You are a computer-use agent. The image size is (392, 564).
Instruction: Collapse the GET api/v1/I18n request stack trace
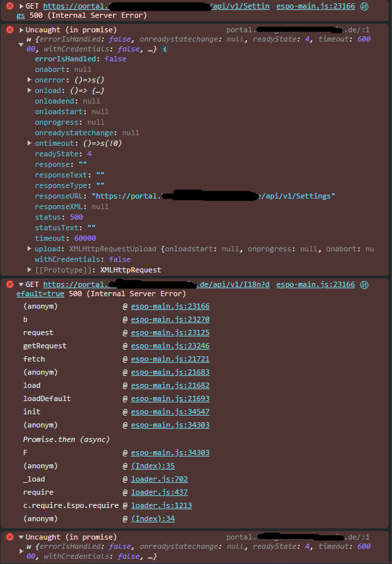click(x=21, y=284)
